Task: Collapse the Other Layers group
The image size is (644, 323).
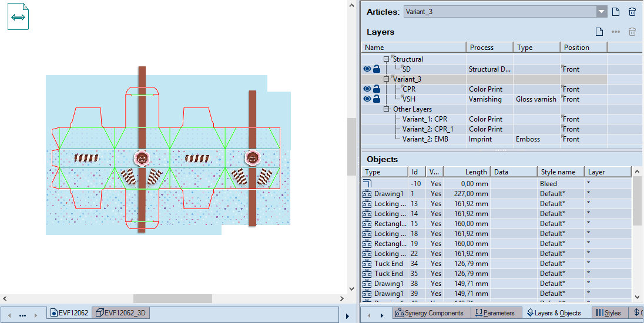Action: pos(387,109)
